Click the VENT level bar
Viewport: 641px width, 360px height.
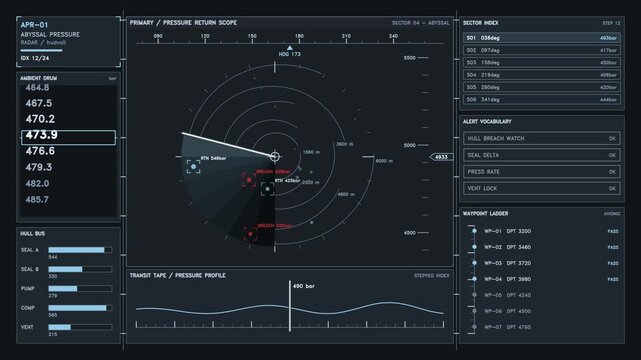(80, 327)
